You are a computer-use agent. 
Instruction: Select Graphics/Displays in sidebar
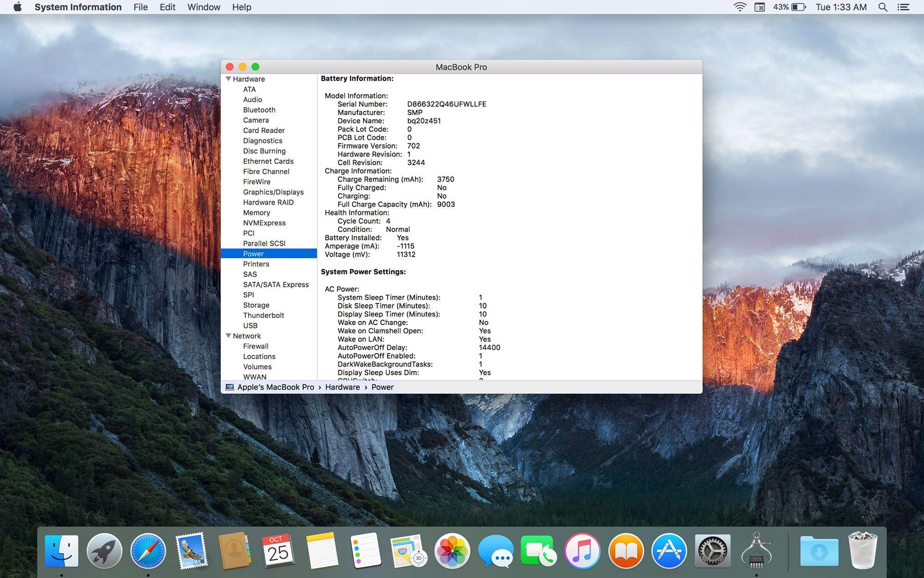273,192
